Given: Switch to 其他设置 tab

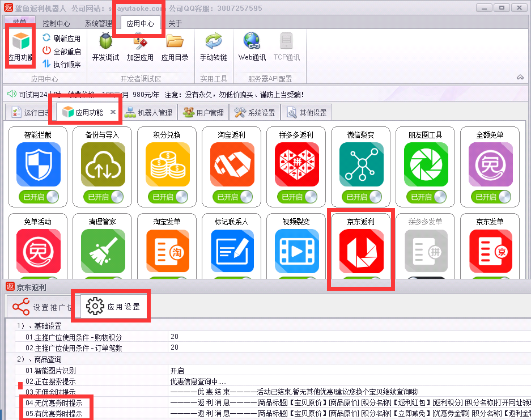Looking at the screenshot, I should coord(307,112).
